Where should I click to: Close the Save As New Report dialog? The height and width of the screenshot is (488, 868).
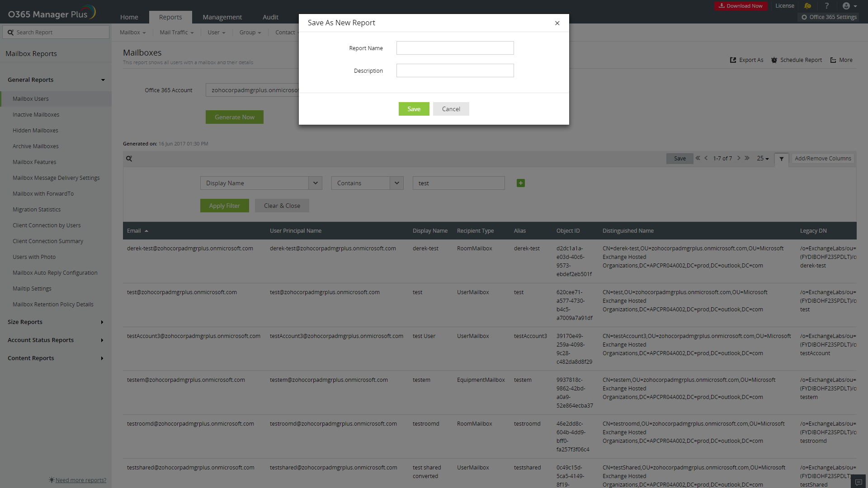557,23
